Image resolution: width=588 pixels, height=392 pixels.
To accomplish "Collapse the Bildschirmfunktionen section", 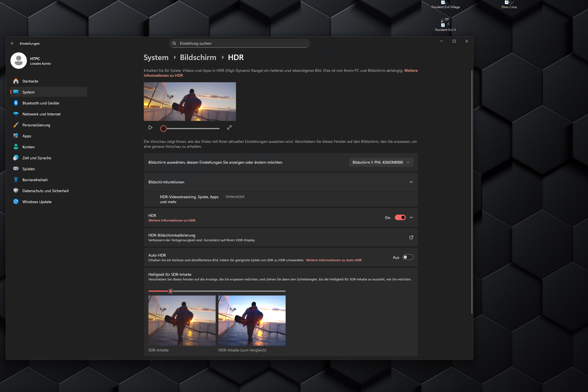I will (411, 182).
